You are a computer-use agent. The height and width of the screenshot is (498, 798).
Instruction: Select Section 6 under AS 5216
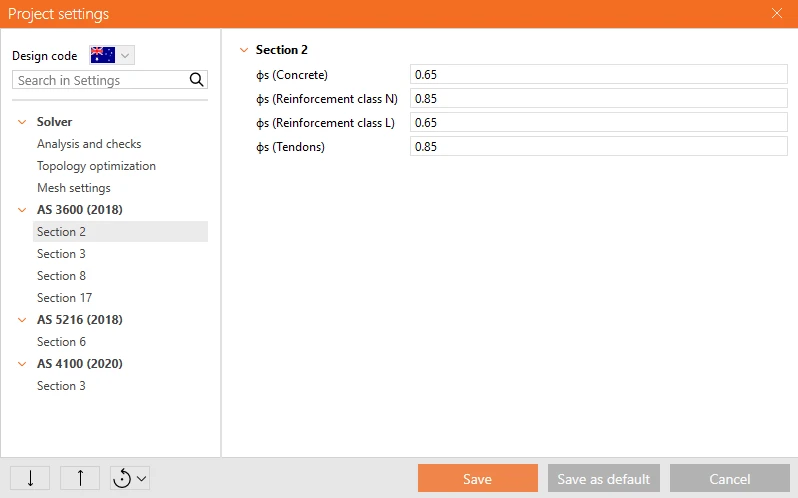click(x=61, y=341)
